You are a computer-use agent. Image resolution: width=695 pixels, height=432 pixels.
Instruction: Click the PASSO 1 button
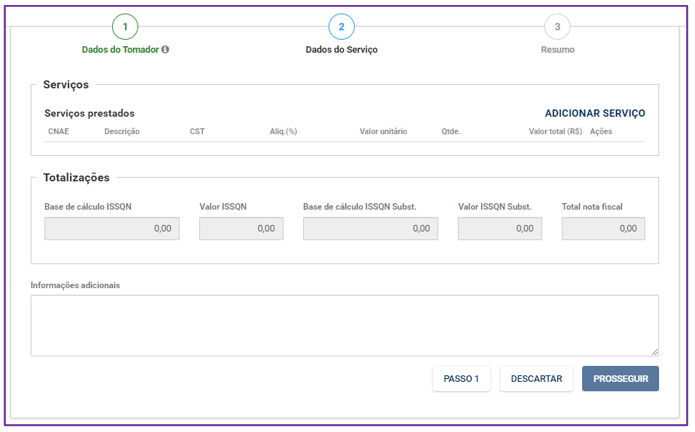point(461,379)
